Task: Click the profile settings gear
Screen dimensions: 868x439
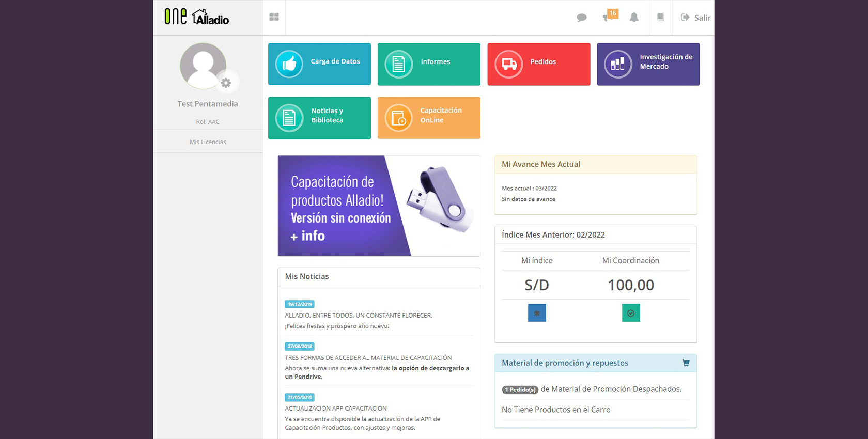Action: coord(226,83)
